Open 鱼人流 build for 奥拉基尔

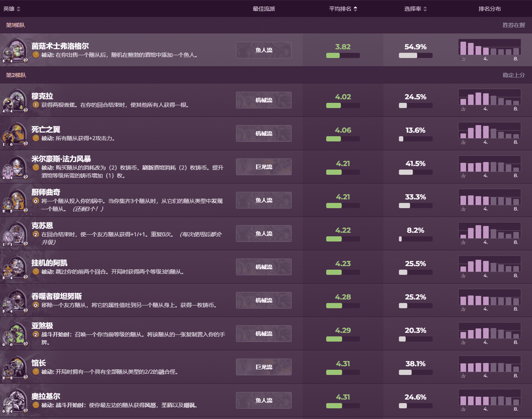click(x=264, y=400)
